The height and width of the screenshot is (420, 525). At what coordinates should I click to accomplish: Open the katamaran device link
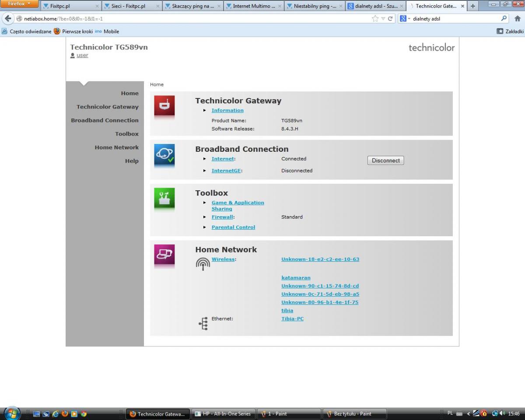point(296,278)
